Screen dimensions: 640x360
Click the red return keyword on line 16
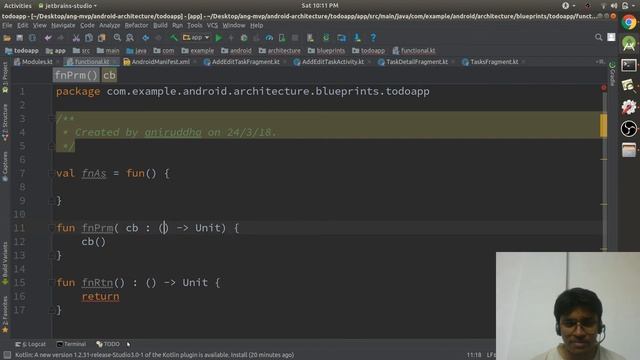pyautogui.click(x=100, y=297)
